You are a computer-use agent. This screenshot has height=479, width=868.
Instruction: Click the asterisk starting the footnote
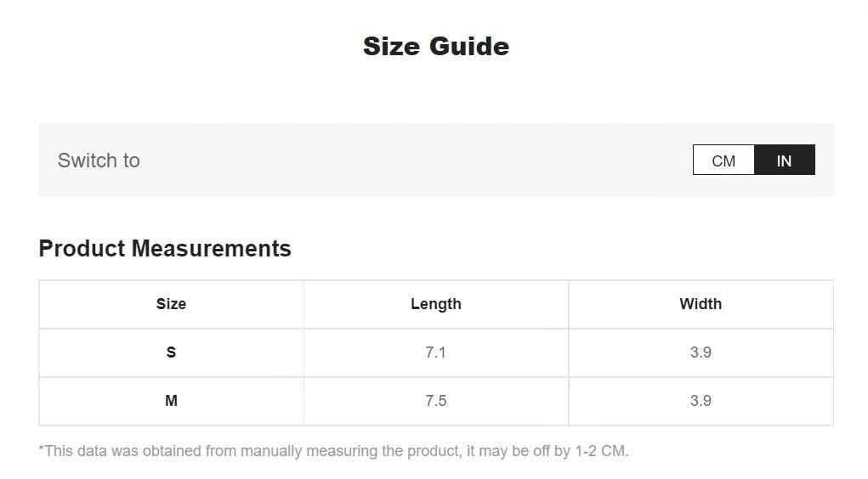point(41,449)
